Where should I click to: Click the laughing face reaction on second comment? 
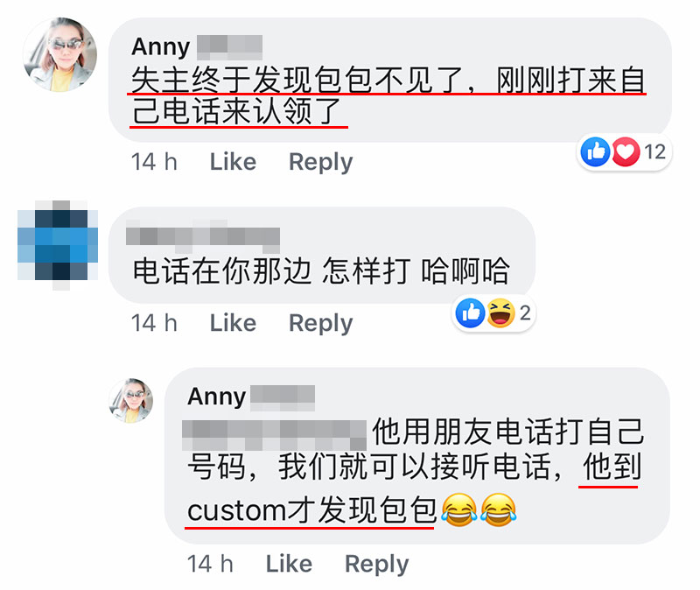[x=500, y=313]
